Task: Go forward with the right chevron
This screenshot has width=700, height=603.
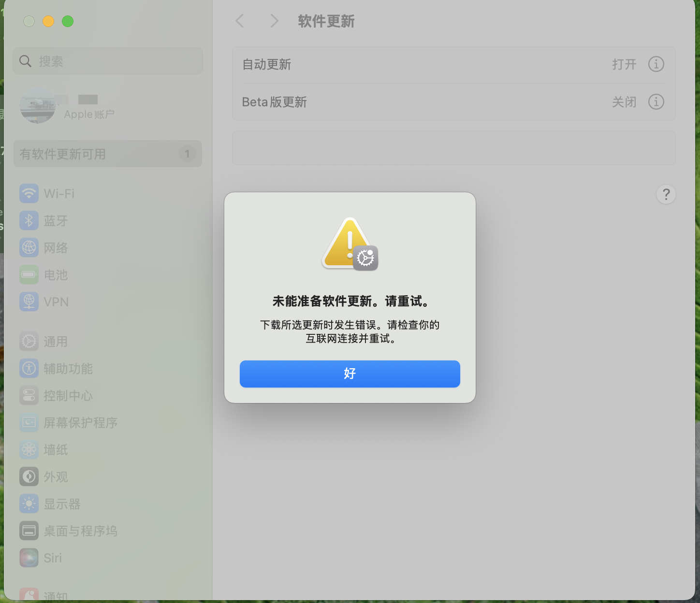Action: [274, 21]
